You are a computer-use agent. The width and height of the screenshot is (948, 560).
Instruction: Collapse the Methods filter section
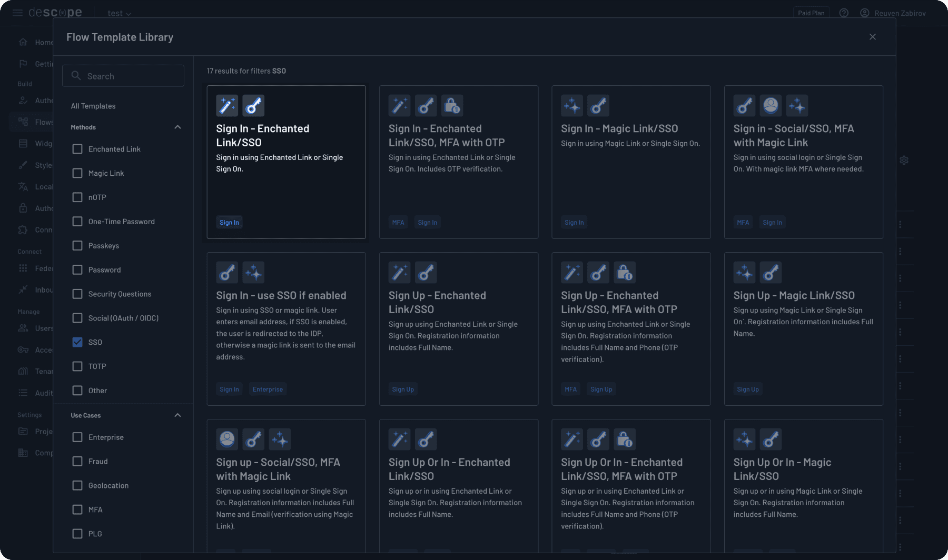pos(177,127)
